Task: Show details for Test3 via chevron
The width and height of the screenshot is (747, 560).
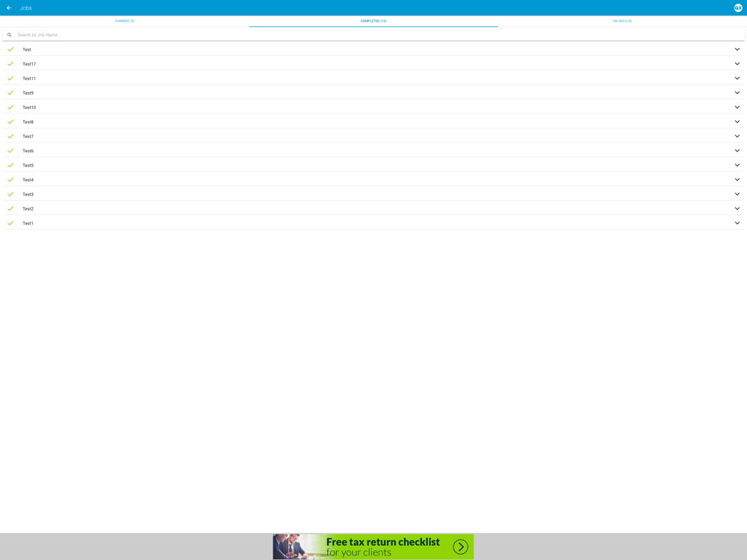Action: tap(737, 194)
